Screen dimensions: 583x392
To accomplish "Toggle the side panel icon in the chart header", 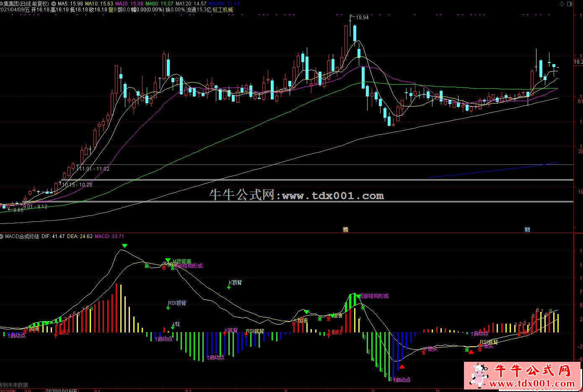I will tap(570, 4).
